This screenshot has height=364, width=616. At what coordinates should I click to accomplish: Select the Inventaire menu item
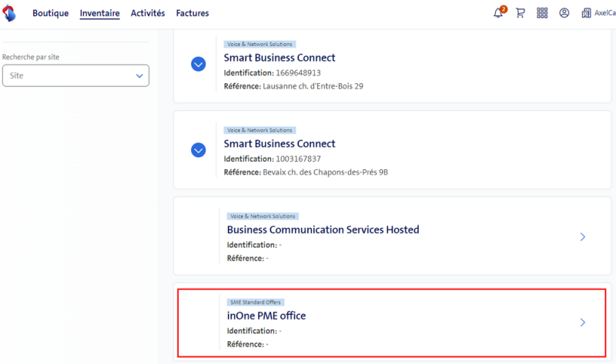(99, 13)
